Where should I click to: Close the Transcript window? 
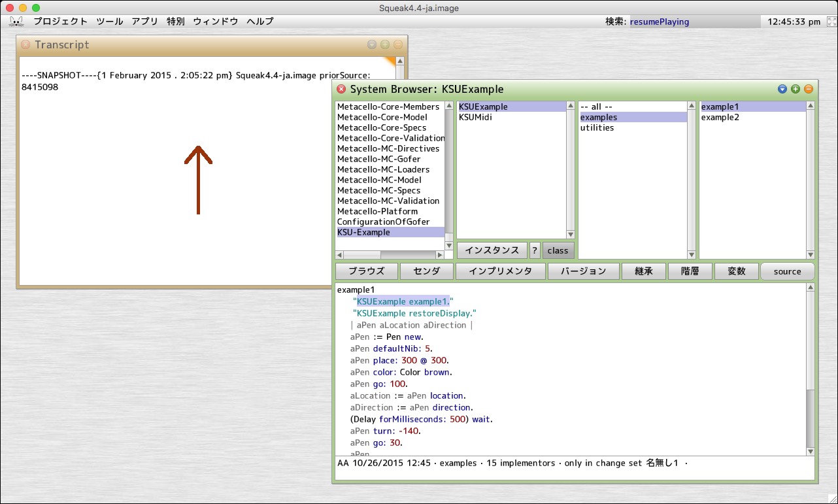tap(25, 45)
